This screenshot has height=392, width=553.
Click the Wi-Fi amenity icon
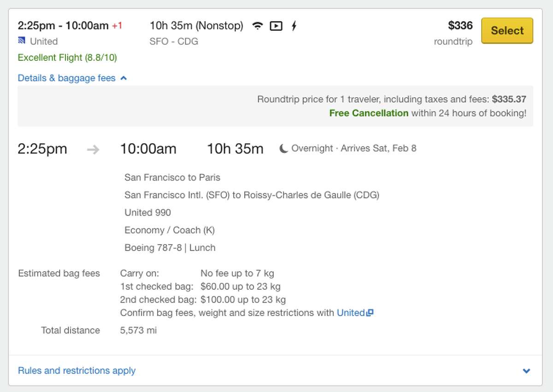tap(258, 26)
